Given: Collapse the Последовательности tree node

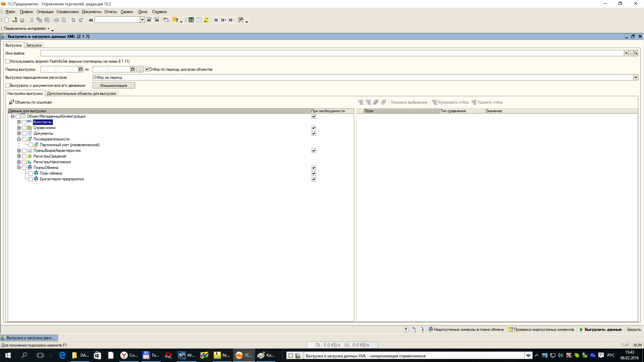Looking at the screenshot, I should [x=19, y=139].
